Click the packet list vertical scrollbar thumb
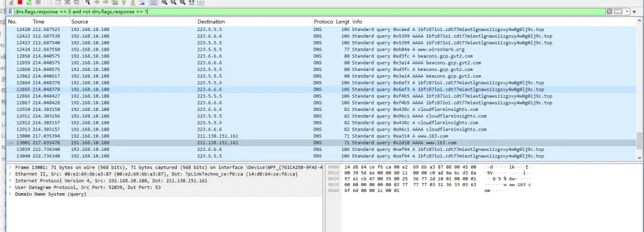This screenshot has width=644, height=232. click(x=639, y=140)
